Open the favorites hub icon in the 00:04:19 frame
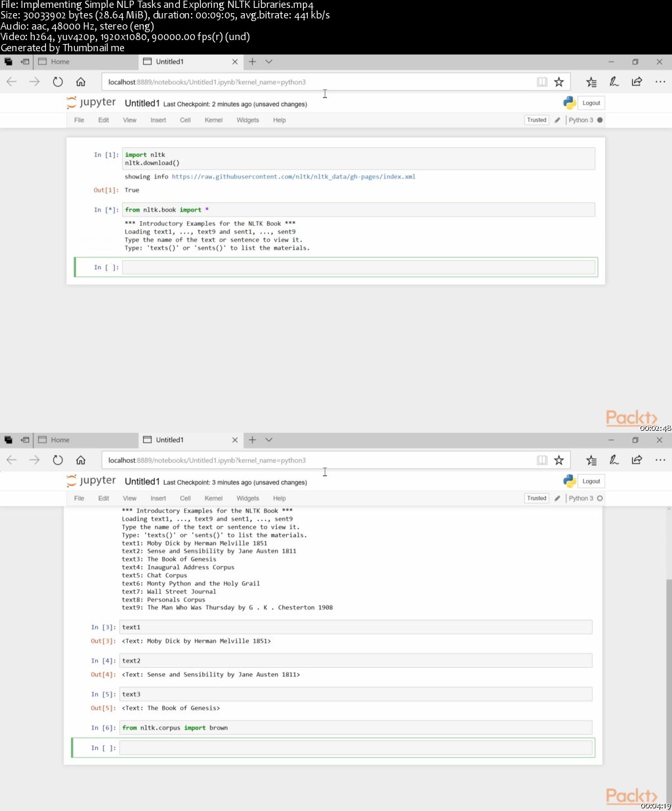The image size is (672, 811). pyautogui.click(x=591, y=460)
